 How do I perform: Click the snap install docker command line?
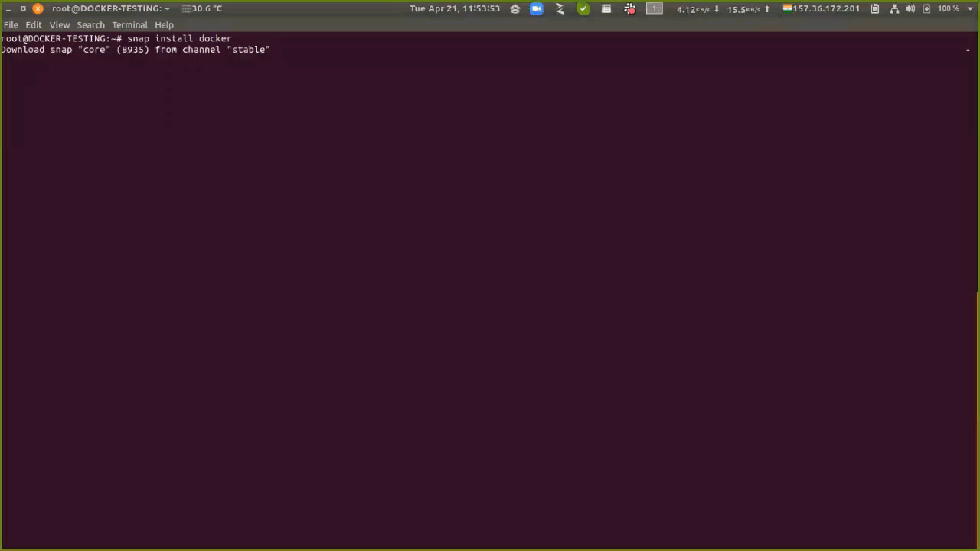(178, 38)
